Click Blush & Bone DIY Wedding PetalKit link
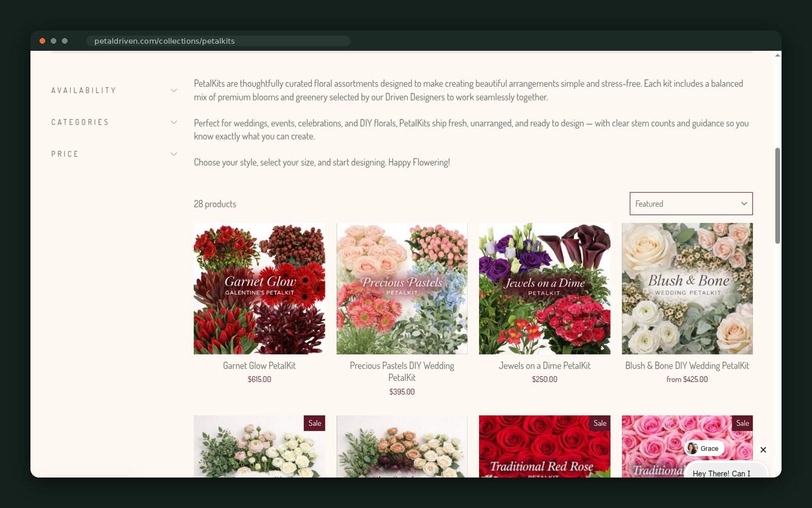Screen dimensions: 812x508 [x=687, y=366]
